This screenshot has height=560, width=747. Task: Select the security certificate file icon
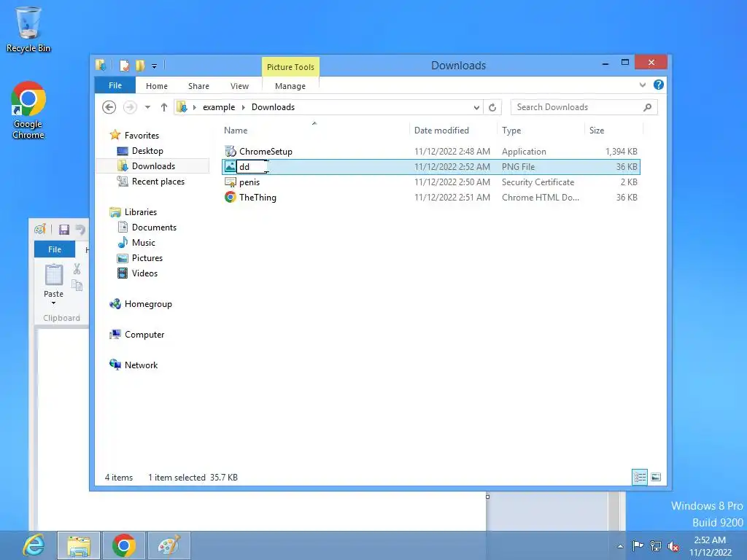tap(230, 182)
